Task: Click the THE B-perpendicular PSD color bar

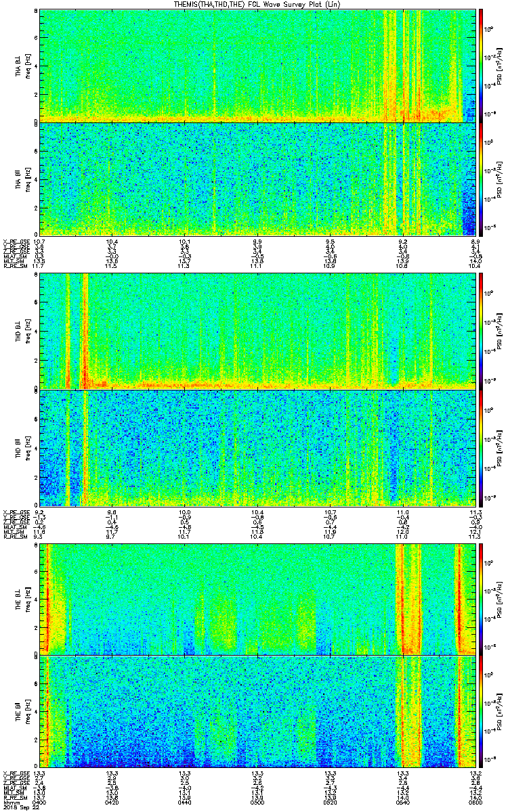Action: 480,599
